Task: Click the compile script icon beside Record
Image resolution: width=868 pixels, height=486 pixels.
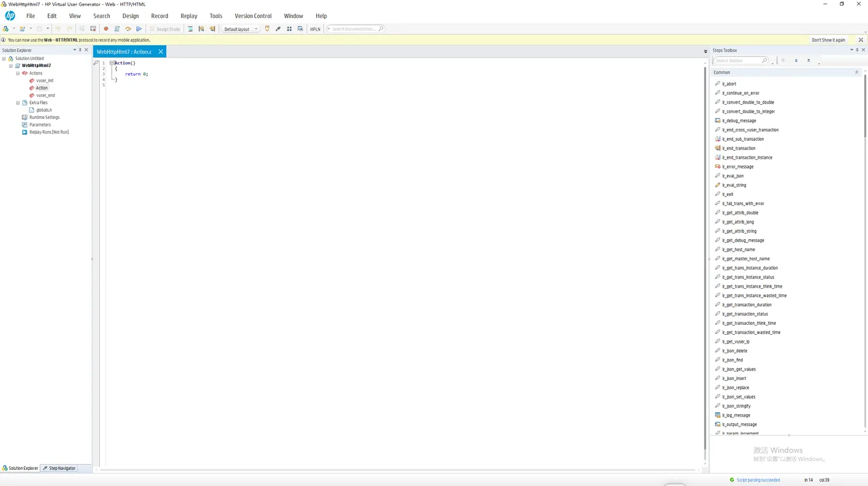Action: pyautogui.click(x=117, y=29)
